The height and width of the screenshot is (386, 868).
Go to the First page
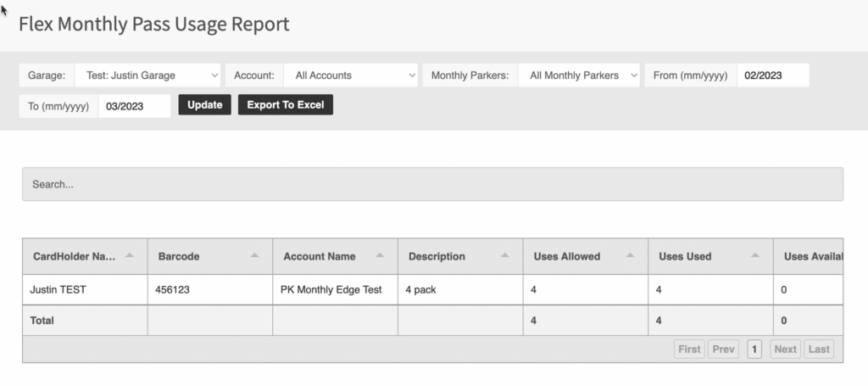pyautogui.click(x=689, y=349)
